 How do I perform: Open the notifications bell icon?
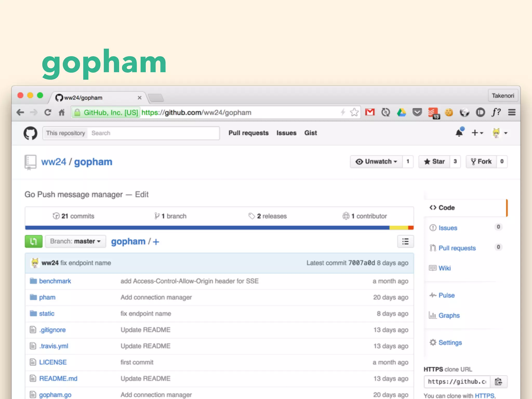(x=460, y=132)
